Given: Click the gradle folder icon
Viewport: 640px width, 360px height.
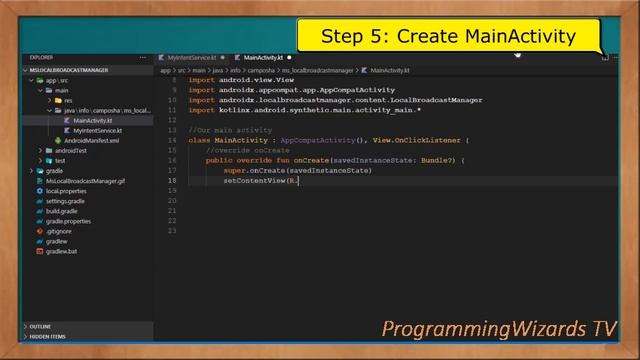Looking at the screenshot, I should point(40,171).
